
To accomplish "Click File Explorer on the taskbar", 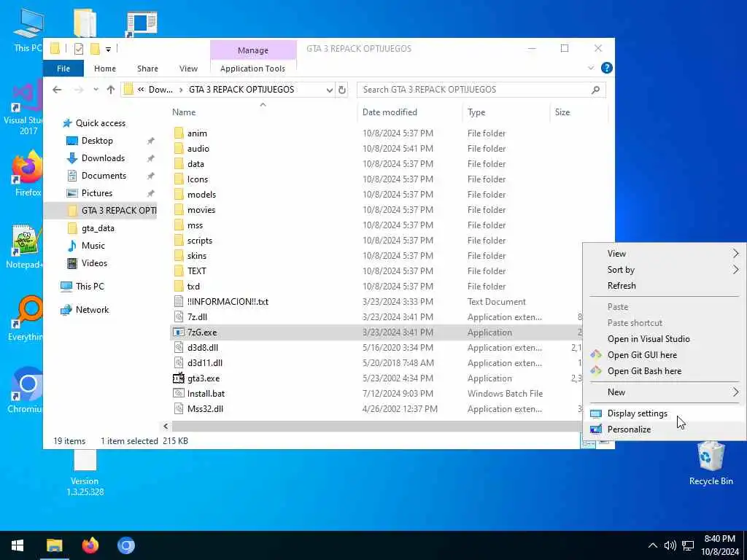I will [x=54, y=545].
